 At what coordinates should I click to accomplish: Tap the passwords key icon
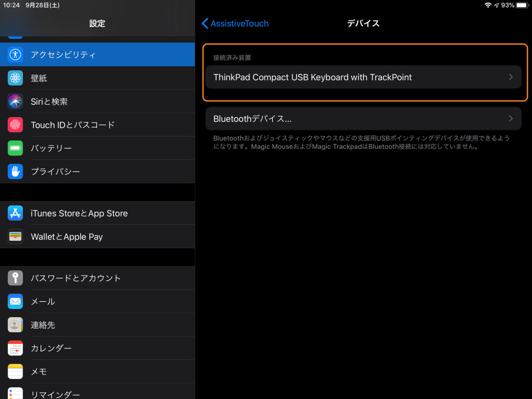pyautogui.click(x=16, y=278)
